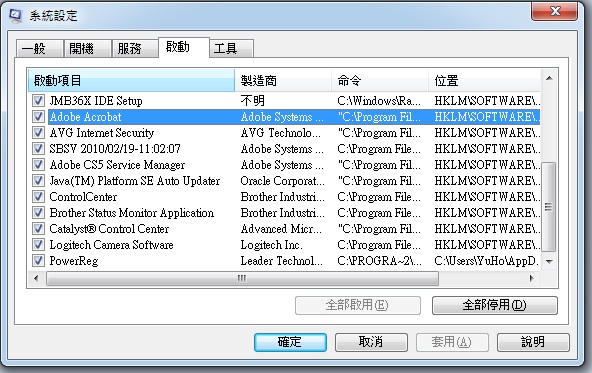The image size is (592, 373).
Task: Select the 啟動 tab
Action: (x=184, y=47)
